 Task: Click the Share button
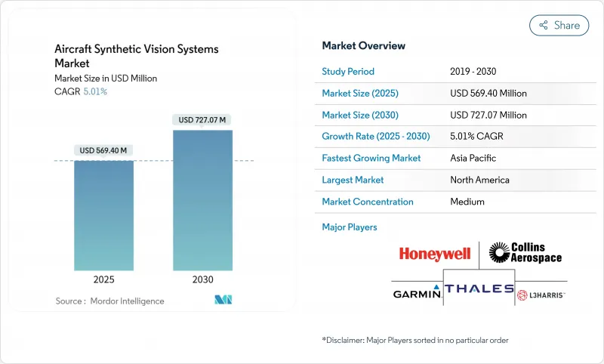pos(559,25)
